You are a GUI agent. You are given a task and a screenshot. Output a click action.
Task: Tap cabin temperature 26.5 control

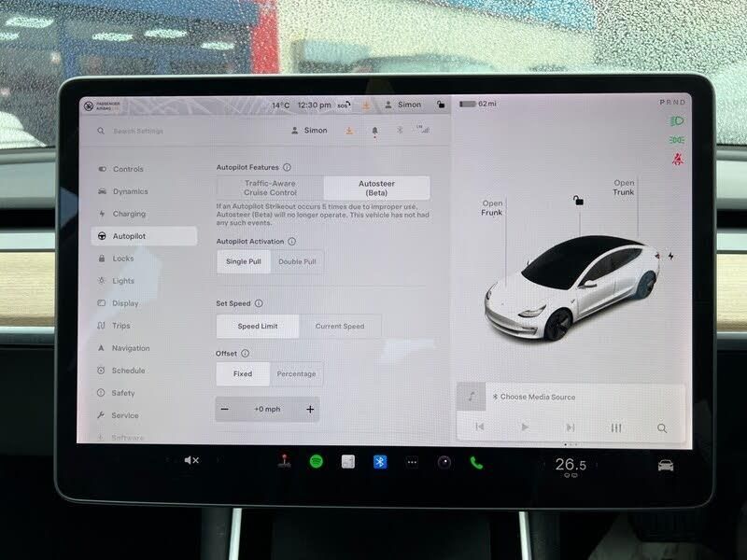(x=571, y=464)
